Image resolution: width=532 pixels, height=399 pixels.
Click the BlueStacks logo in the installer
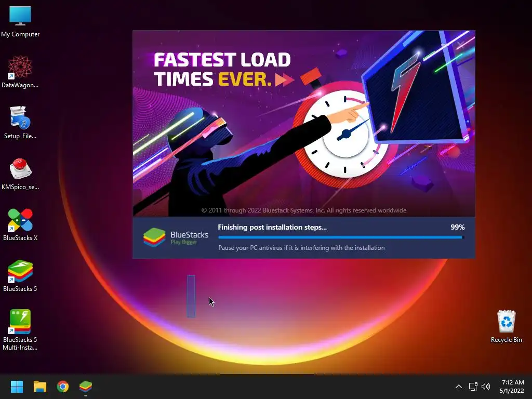(x=176, y=237)
